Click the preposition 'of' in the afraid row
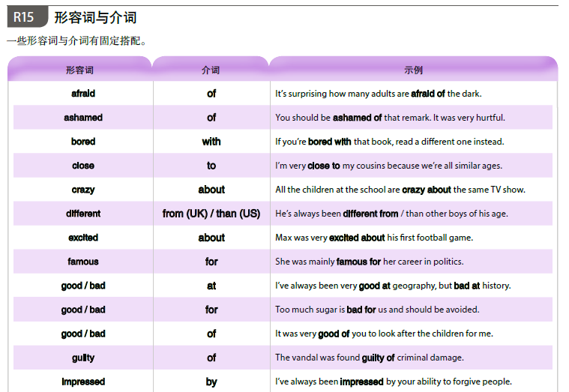The width and height of the screenshot is (569, 392). coord(211,94)
